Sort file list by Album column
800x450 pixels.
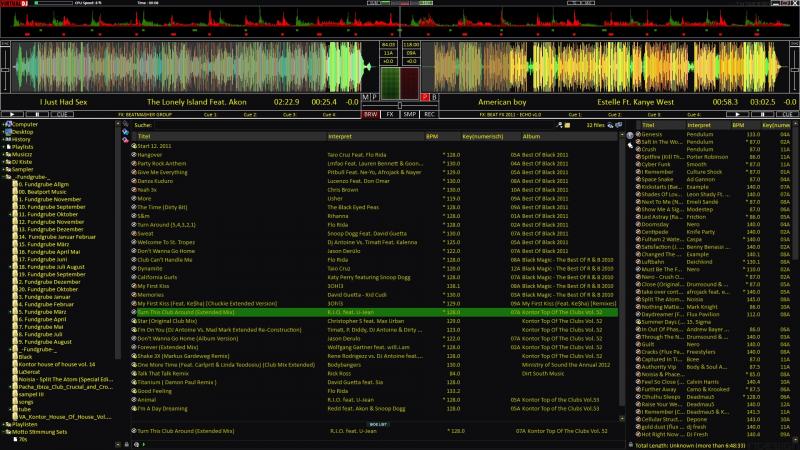569,136
